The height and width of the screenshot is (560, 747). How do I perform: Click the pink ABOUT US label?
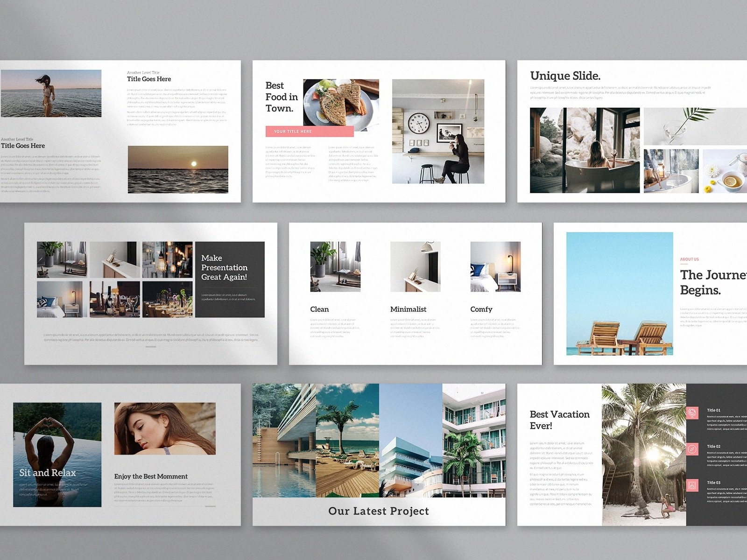click(690, 259)
